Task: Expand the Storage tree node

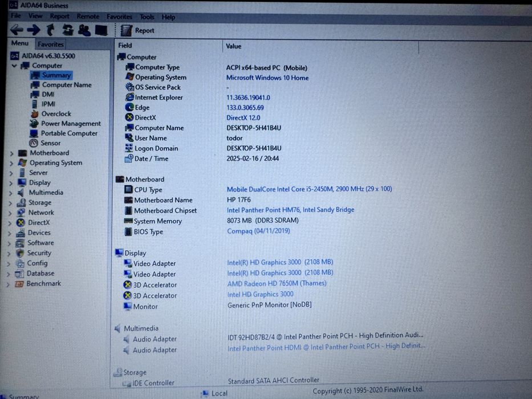Action: tap(10, 203)
